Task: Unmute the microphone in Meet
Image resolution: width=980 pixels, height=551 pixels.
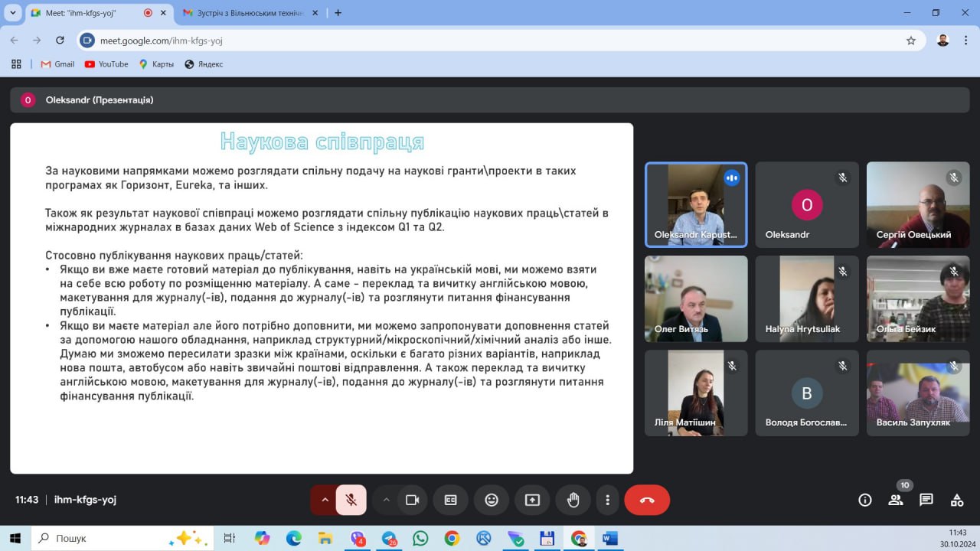Action: (x=351, y=500)
